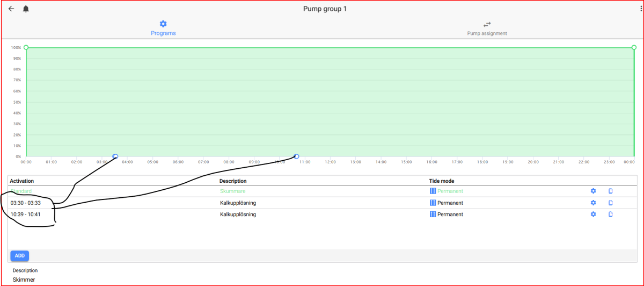Click the Description field containing Skimmer
644x286 pixels.
(x=24, y=280)
